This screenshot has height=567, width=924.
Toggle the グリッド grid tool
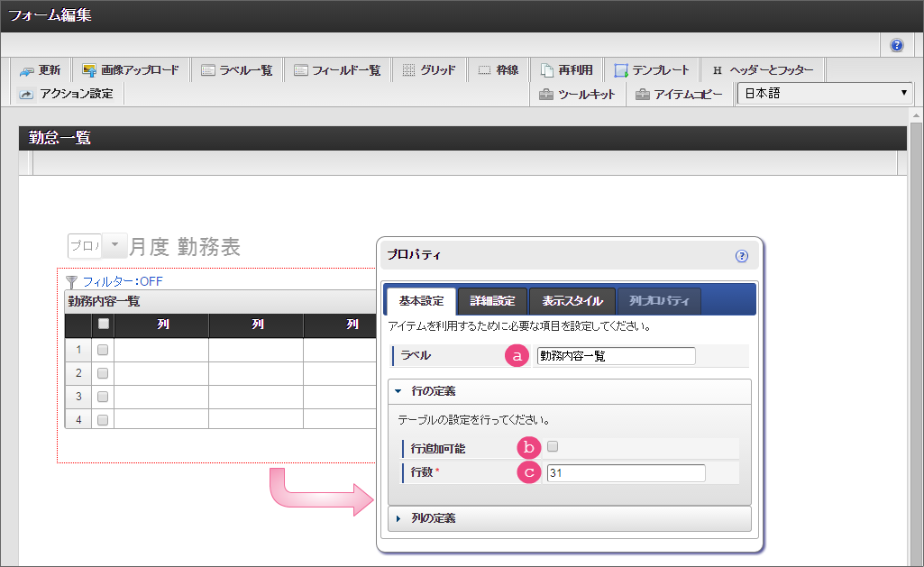coord(429,70)
